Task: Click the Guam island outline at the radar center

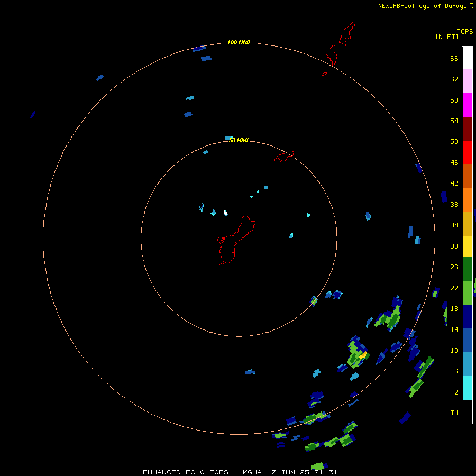Action: pyautogui.click(x=236, y=240)
